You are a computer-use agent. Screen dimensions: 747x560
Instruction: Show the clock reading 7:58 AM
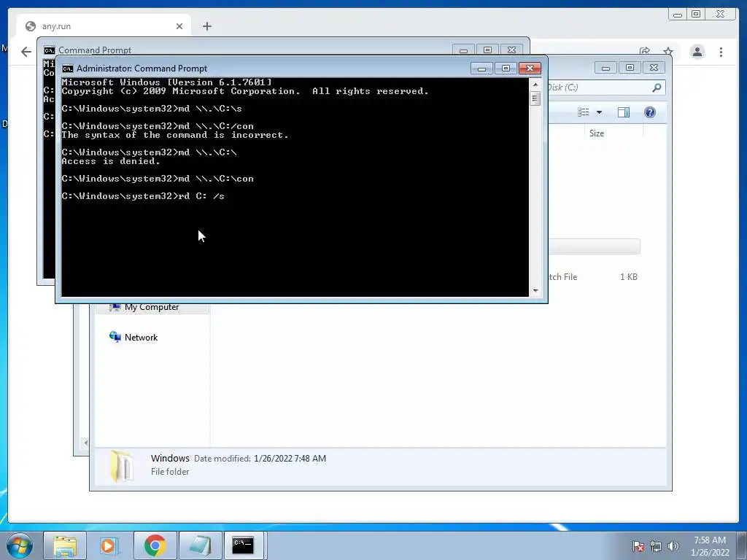click(x=709, y=540)
